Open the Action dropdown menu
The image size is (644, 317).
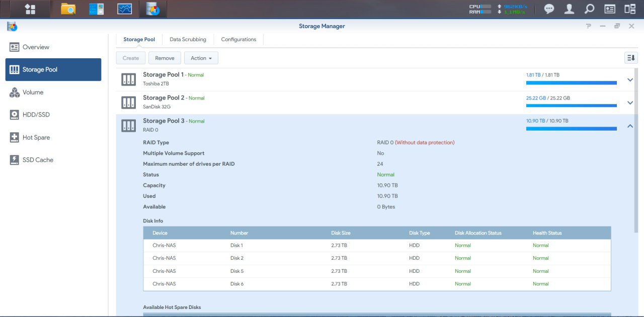[x=201, y=58]
